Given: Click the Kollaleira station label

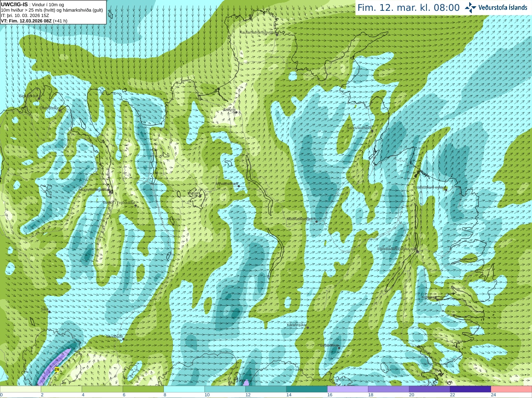Looking at the screenshot, I should tap(429, 297).
